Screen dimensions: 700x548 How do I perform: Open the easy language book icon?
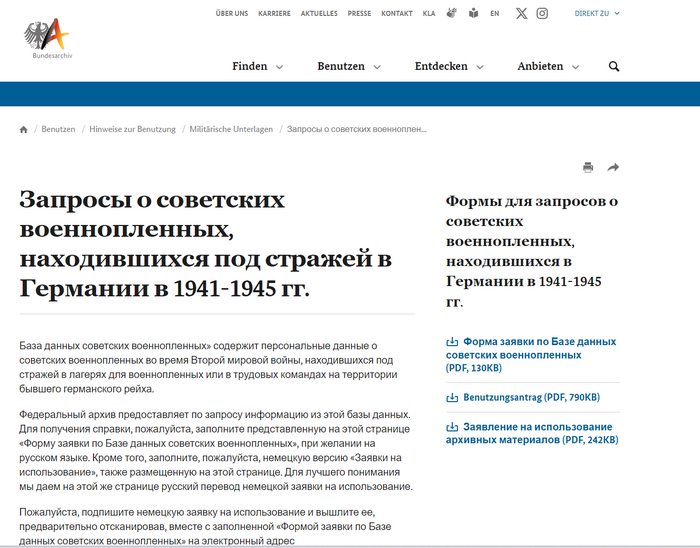pos(474,13)
